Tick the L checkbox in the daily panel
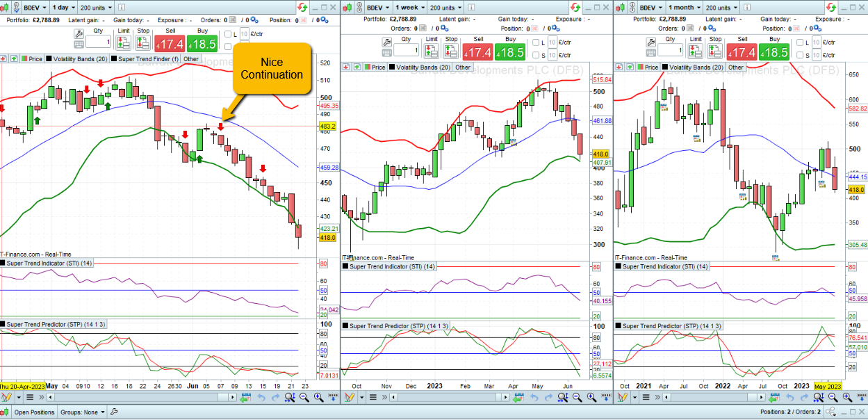This screenshot has height=420, width=868. 228,34
